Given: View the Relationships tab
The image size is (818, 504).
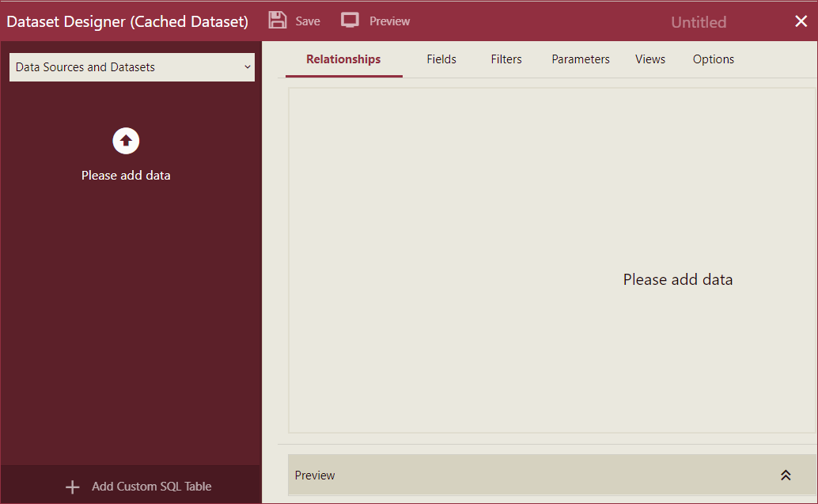Looking at the screenshot, I should tap(343, 59).
